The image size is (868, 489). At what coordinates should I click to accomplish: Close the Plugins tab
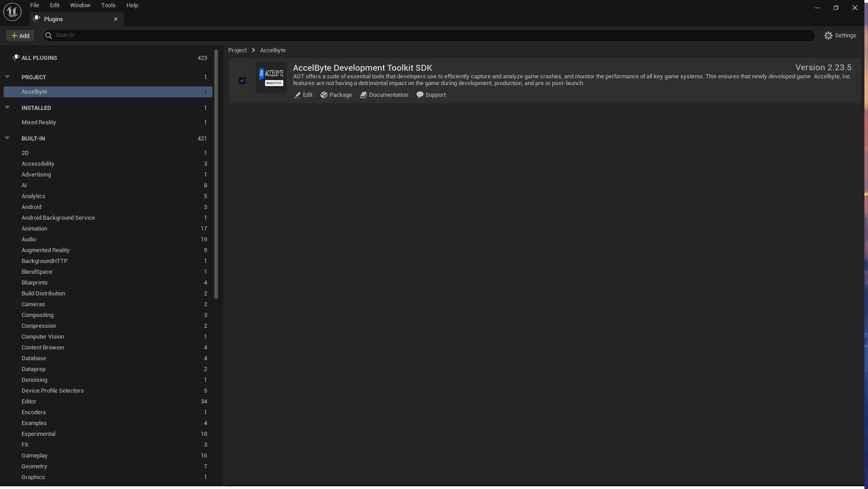pyautogui.click(x=116, y=19)
